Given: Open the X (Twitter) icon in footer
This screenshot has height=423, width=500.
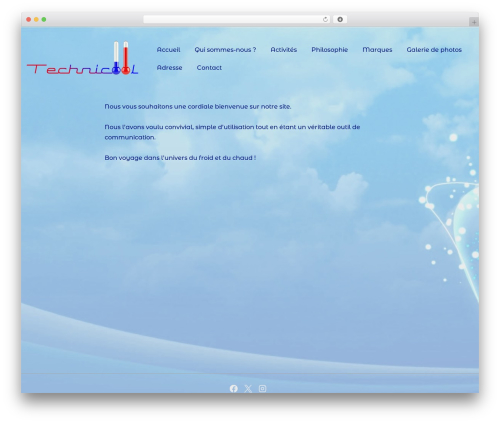Looking at the screenshot, I should tap(248, 389).
